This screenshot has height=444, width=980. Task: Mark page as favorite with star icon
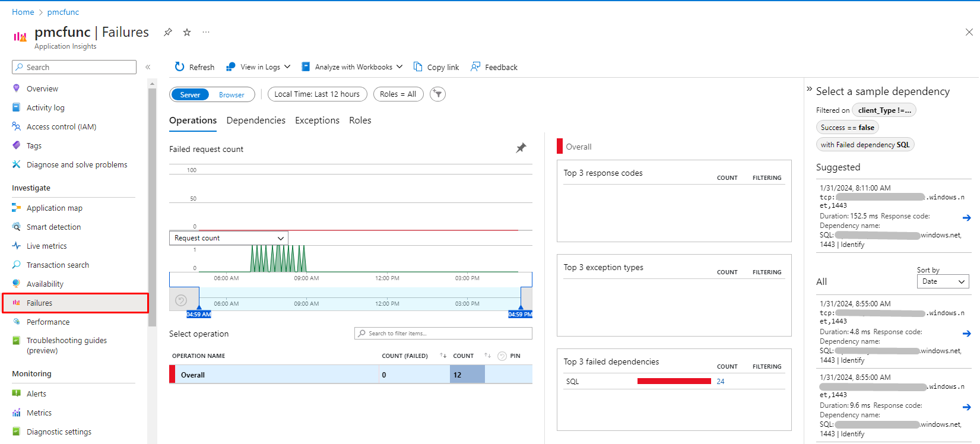(187, 32)
